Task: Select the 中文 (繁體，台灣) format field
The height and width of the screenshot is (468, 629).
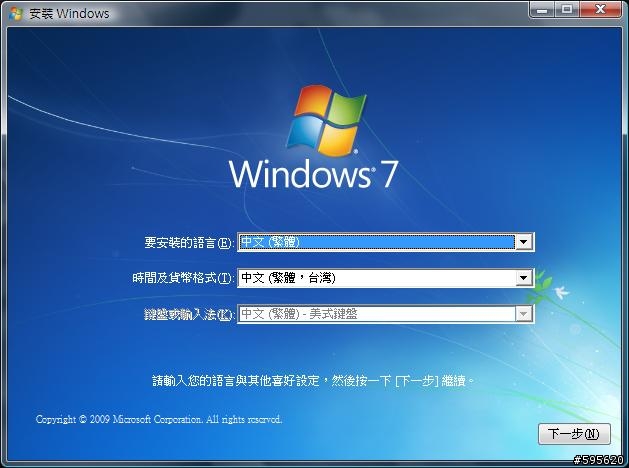Action: [386, 278]
